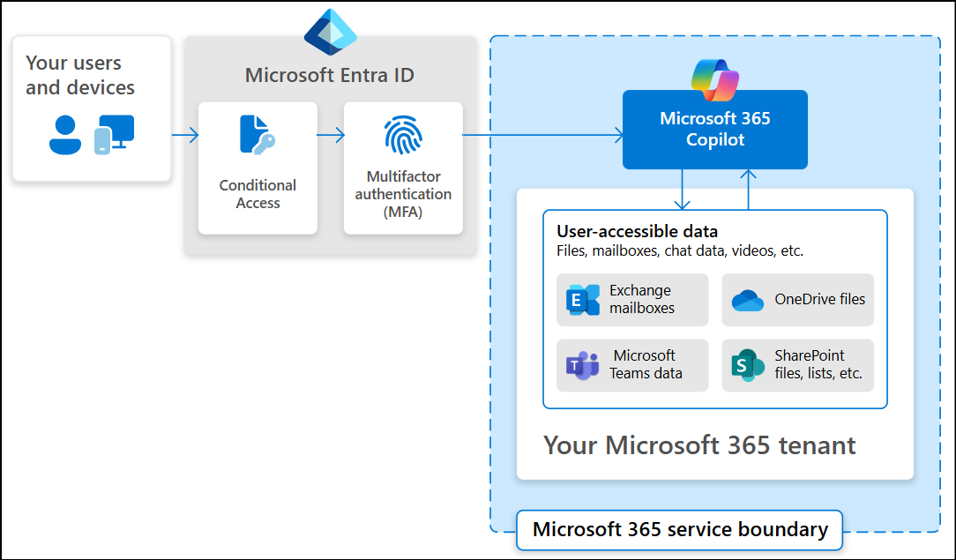956x560 pixels.
Task: Click the Microsoft 365 Copilot blue button
Action: [x=714, y=129]
